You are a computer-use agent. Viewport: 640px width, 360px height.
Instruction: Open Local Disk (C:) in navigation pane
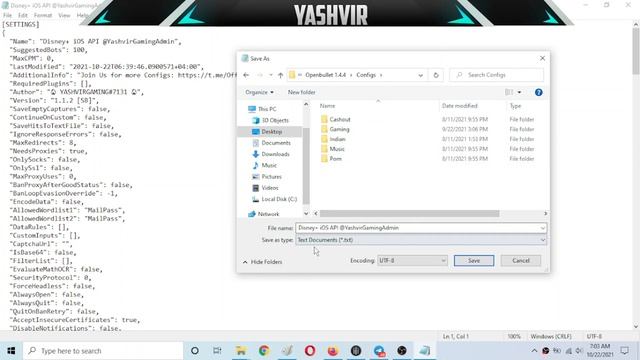tap(274, 199)
